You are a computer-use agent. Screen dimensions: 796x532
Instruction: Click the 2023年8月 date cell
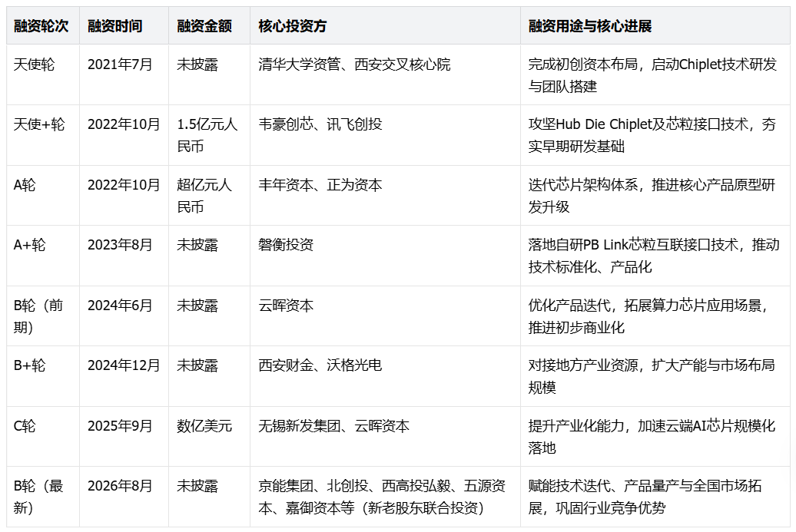124,256
